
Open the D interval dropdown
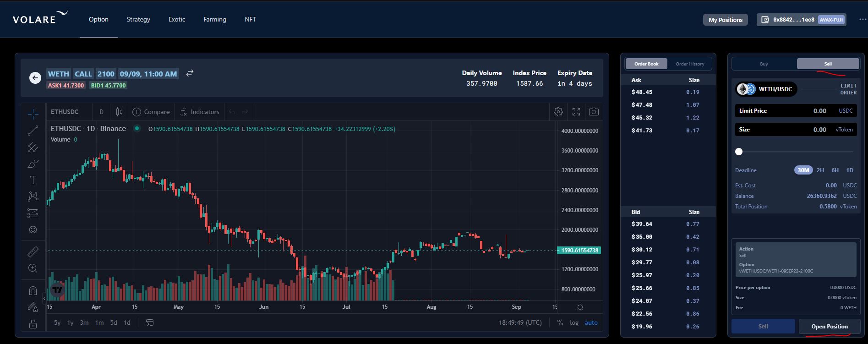click(x=101, y=112)
